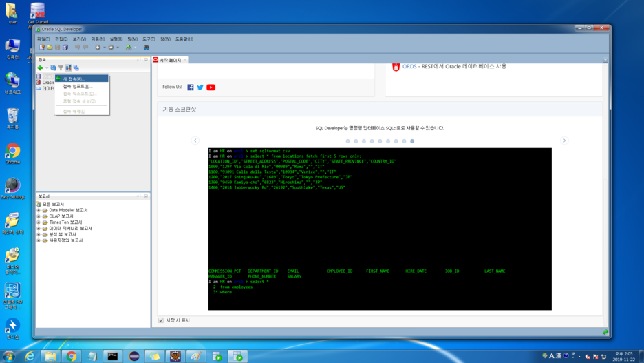This screenshot has width=644, height=363.
Task: Open dropdown arrow next to new connection plus
Action: [46, 68]
